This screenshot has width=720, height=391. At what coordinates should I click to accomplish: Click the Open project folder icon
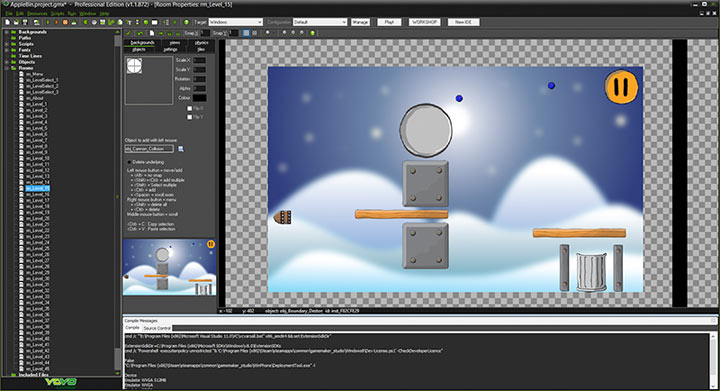[16, 22]
